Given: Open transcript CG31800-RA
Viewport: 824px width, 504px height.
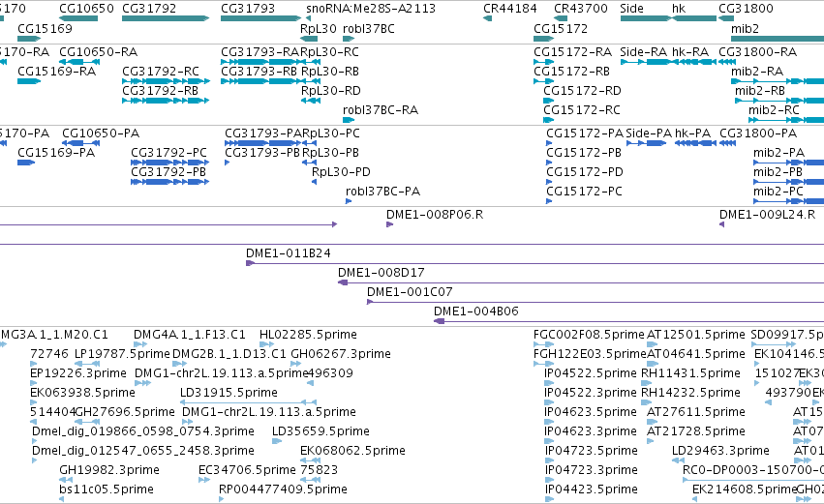Looking at the screenshot, I should pyautogui.click(x=758, y=52).
